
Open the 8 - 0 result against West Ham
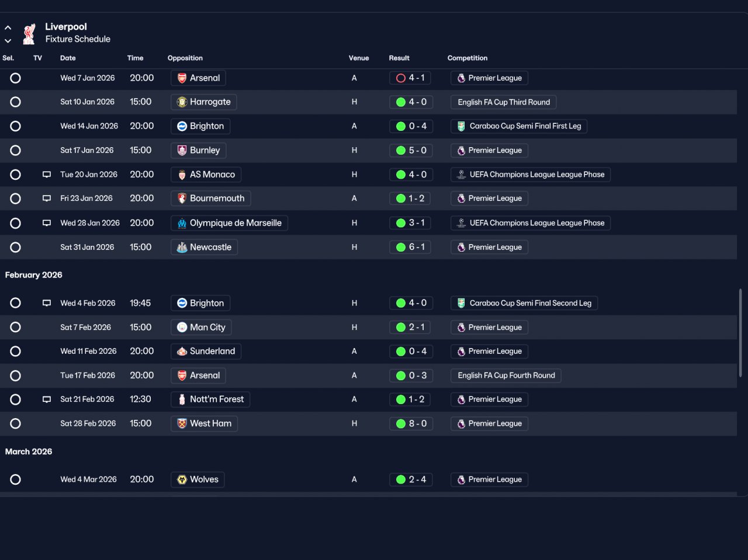[x=411, y=424]
